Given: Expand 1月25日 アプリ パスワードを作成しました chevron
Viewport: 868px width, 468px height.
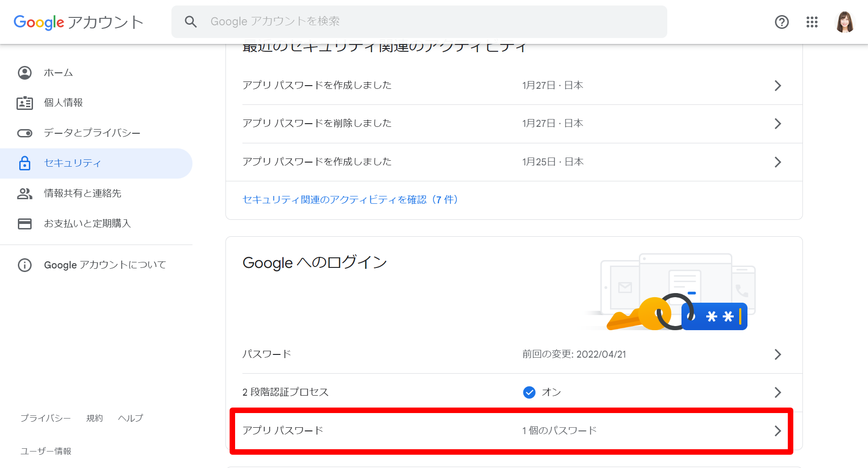Looking at the screenshot, I should (x=778, y=162).
